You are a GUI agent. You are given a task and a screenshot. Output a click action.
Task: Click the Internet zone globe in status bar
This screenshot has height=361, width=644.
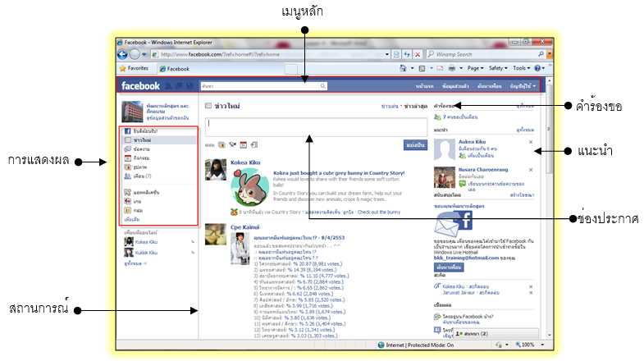381,345
